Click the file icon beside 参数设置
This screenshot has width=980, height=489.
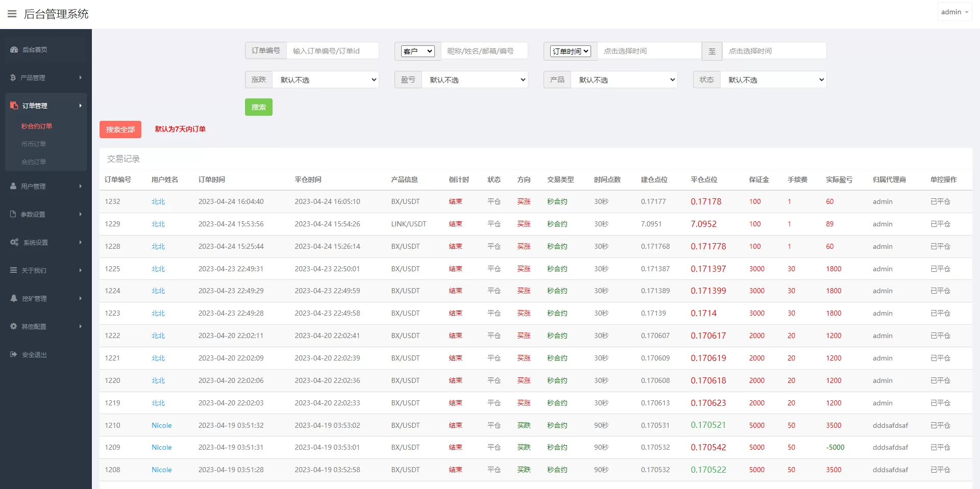pos(13,214)
